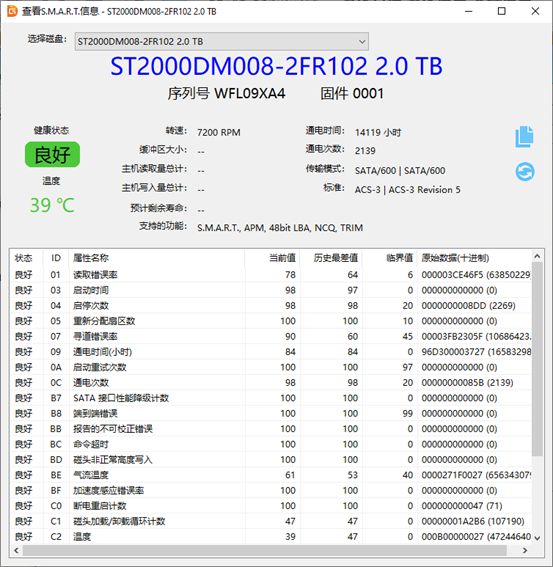
Task: Maximize the S.M.A.R.T. info window
Action: tap(502, 11)
